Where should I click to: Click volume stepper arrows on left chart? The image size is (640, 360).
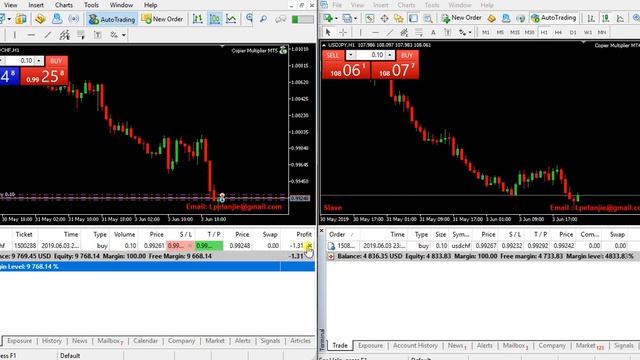39,61
